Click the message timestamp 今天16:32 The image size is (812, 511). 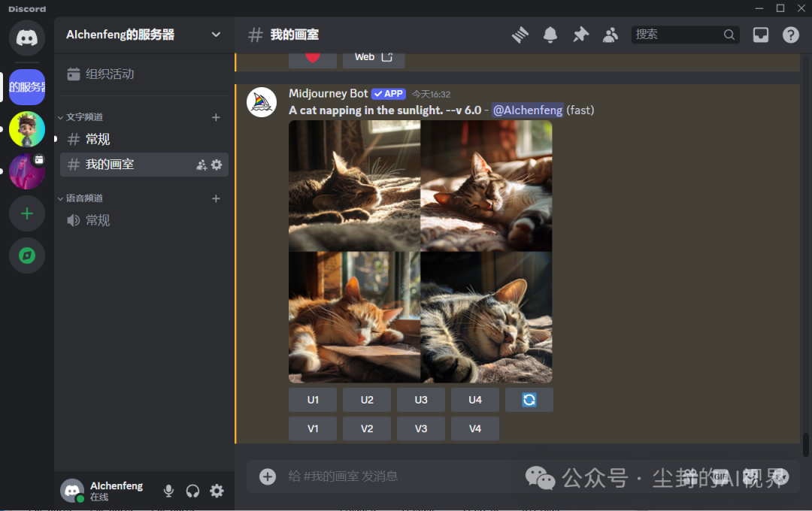(x=431, y=94)
